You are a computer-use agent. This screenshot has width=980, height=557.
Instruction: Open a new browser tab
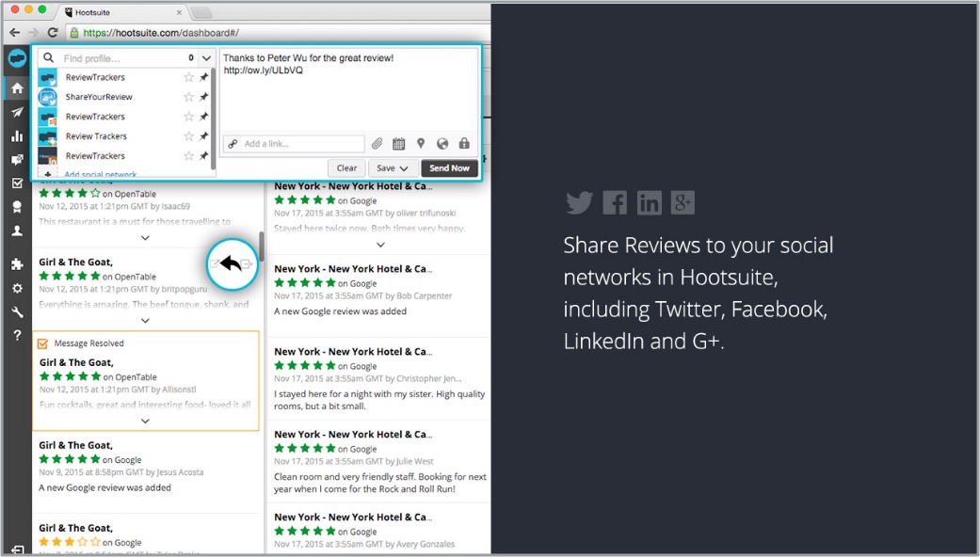(x=201, y=12)
